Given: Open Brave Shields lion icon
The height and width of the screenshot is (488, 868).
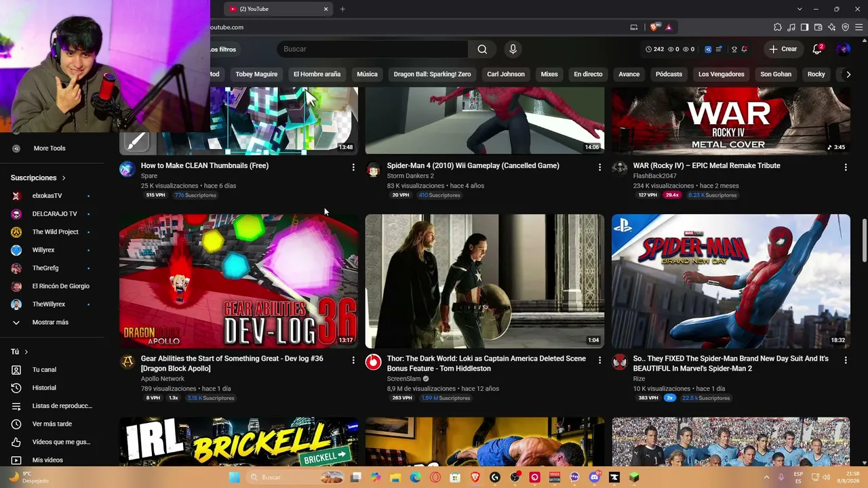Looking at the screenshot, I should click(654, 27).
